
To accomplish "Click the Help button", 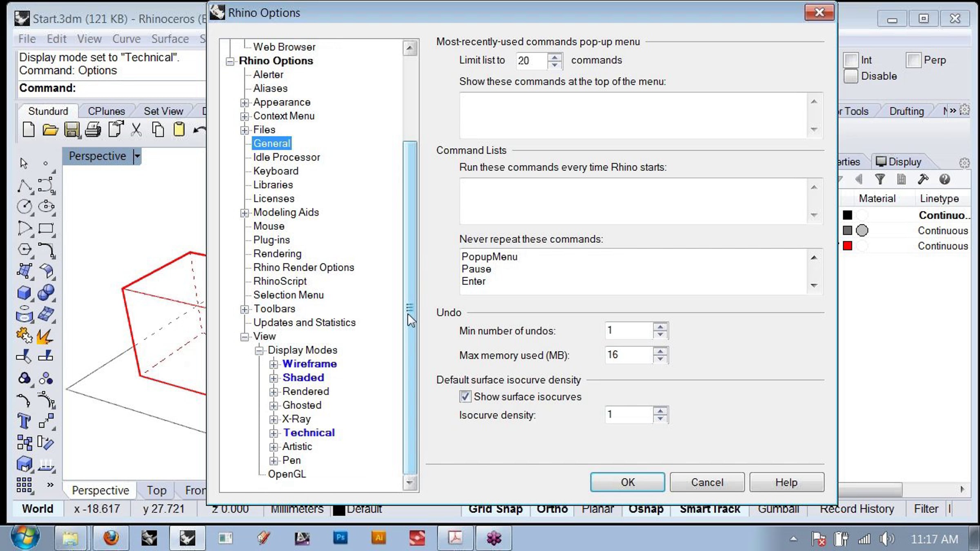I will pyautogui.click(x=786, y=482).
